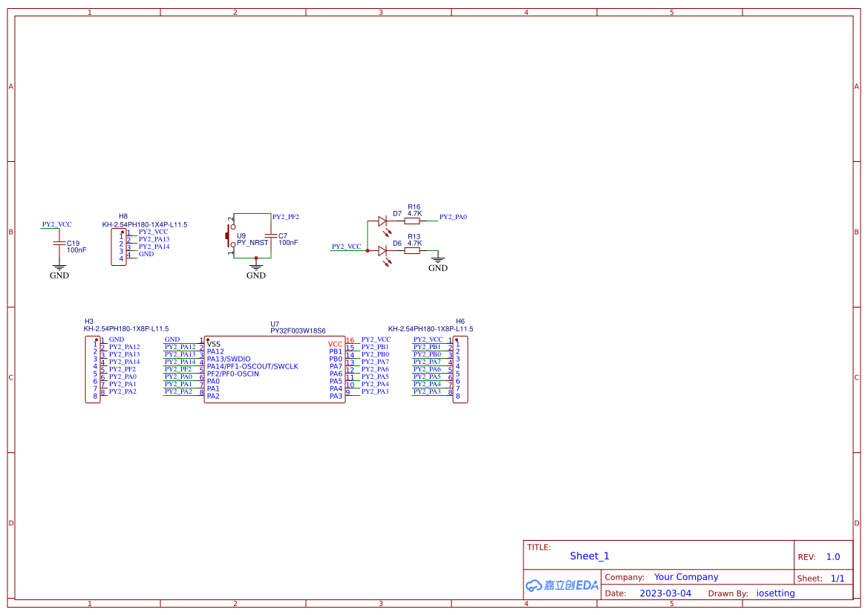Click the PA7 pin name on U7
The image size is (868, 615).
(336, 366)
